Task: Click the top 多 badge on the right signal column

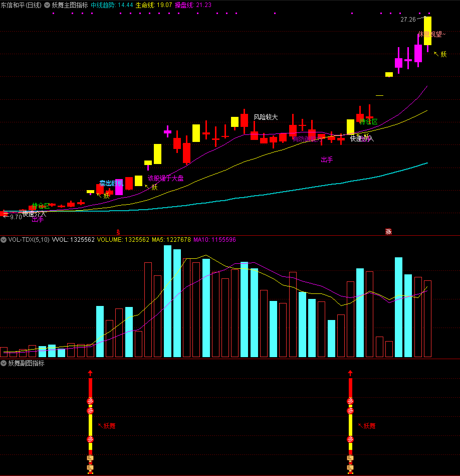Action: [x=350, y=401]
